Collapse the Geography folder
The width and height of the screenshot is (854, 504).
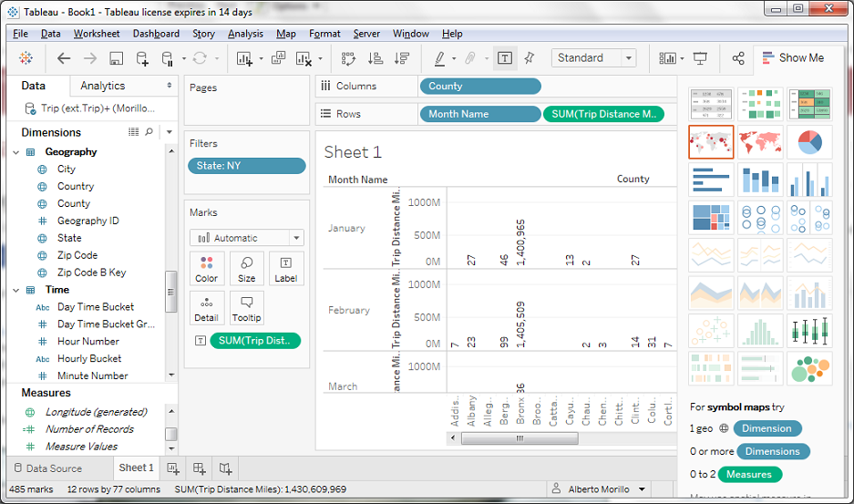(15, 152)
